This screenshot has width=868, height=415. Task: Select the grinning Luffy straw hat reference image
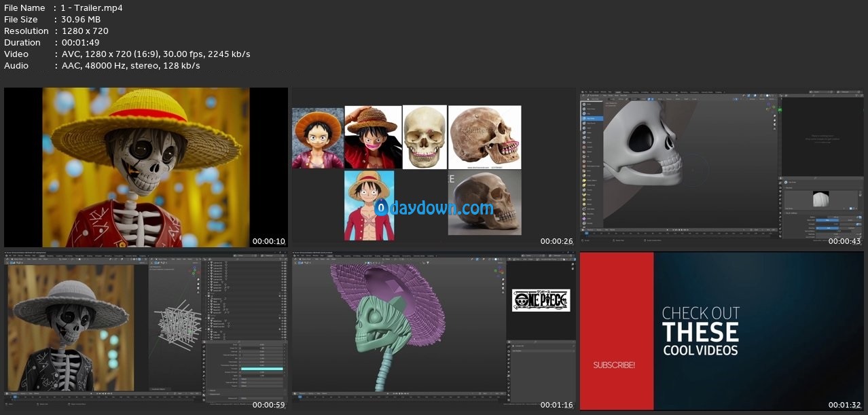373,137
